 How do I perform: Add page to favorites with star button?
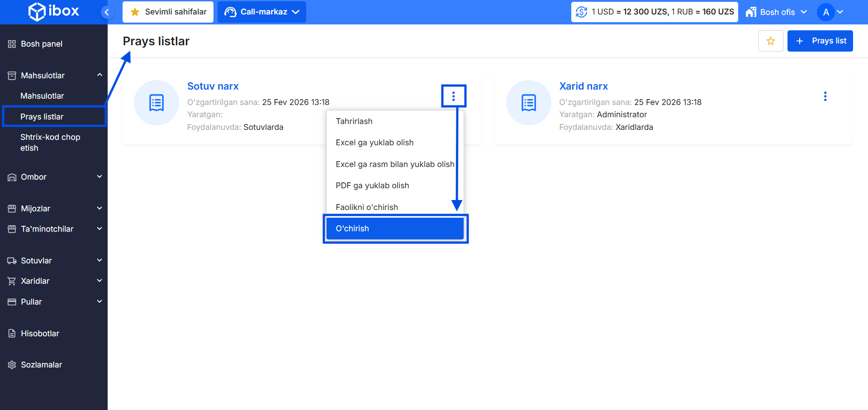click(x=770, y=41)
